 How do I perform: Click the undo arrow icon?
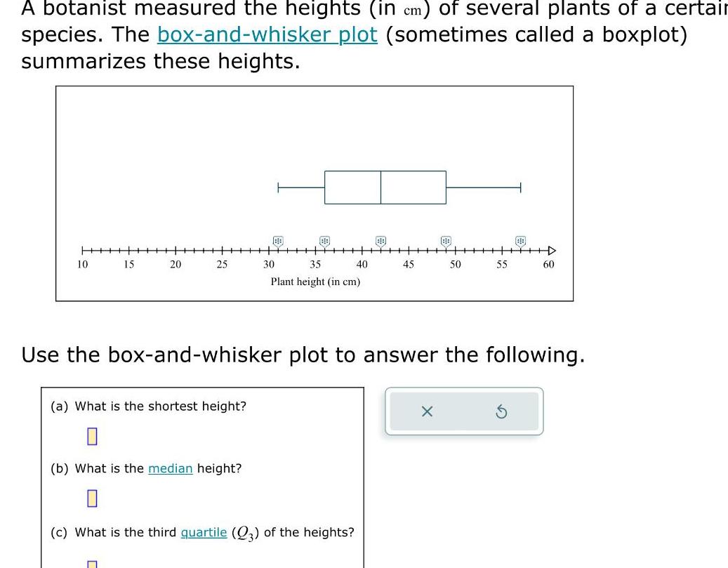coord(501,412)
